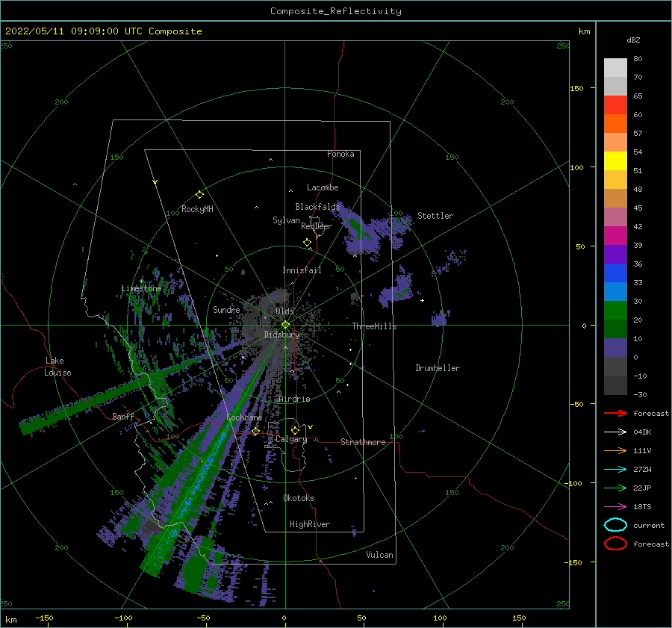Viewport: 672px width, 628px height.
Task: Click the yellow V marker northwest of RockyMH
Action: click(x=155, y=182)
